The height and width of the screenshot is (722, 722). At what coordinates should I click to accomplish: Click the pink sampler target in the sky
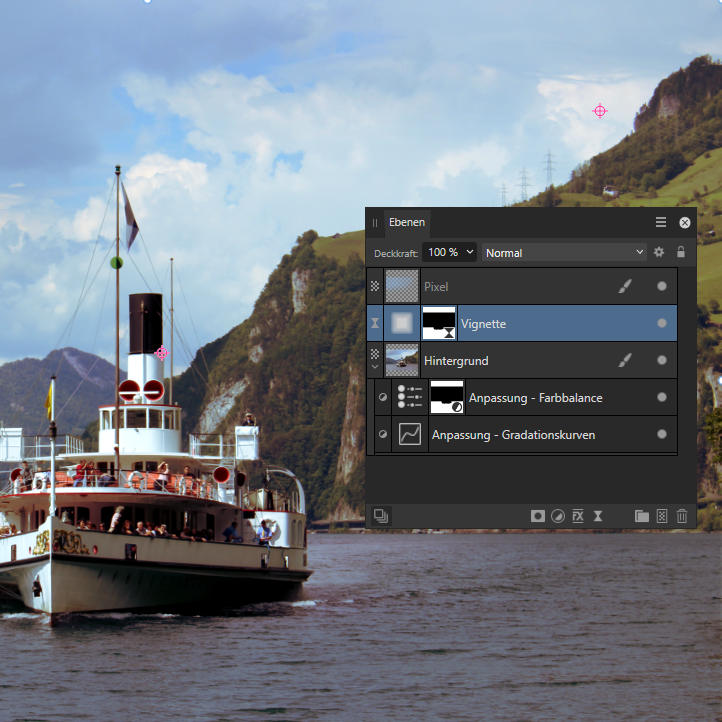click(600, 111)
